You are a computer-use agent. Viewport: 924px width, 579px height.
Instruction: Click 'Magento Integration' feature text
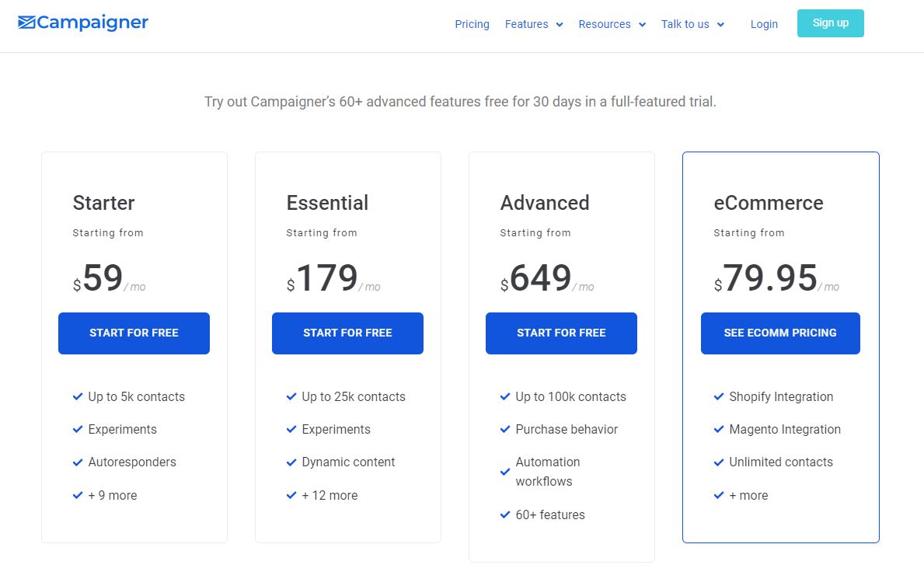tap(785, 429)
